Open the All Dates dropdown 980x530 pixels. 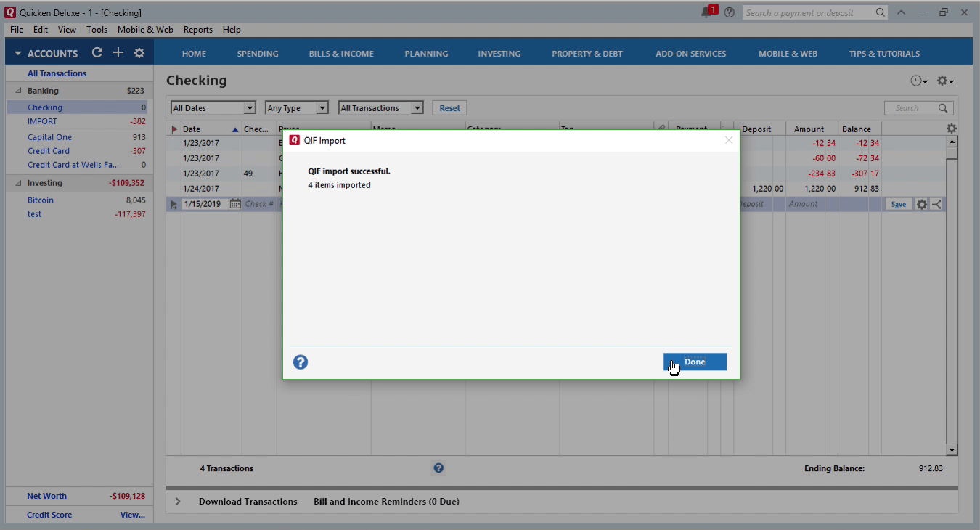213,108
